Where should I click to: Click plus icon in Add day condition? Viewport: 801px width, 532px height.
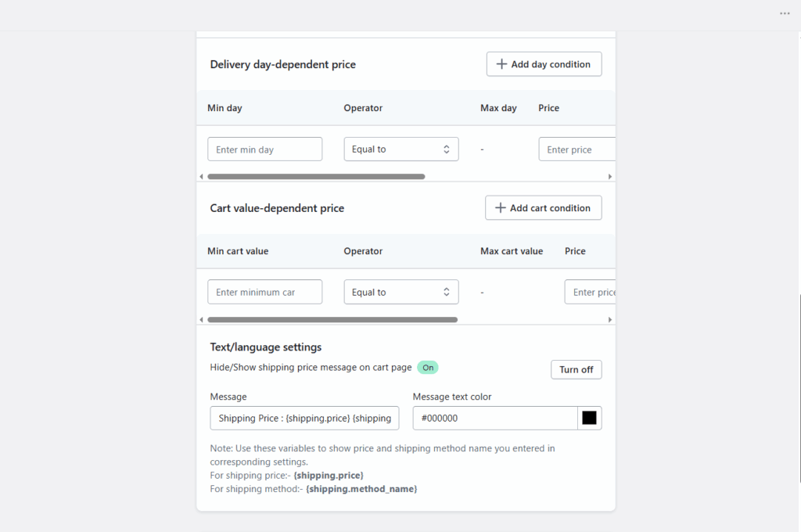tap(501, 64)
